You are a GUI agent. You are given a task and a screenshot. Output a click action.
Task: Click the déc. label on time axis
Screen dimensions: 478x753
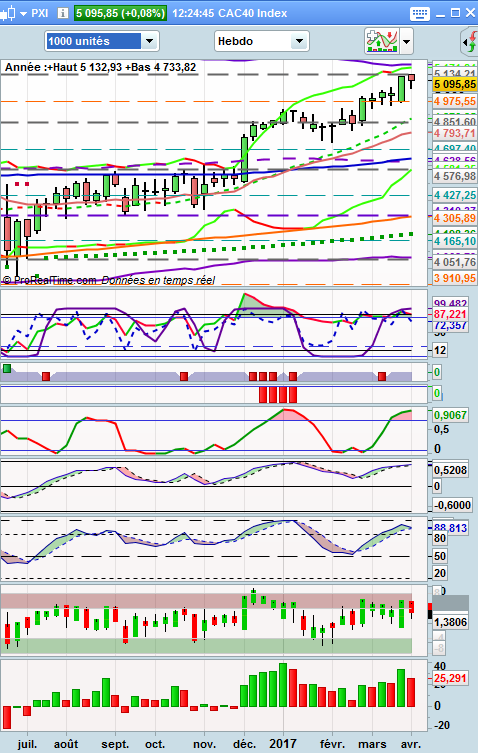[245, 744]
